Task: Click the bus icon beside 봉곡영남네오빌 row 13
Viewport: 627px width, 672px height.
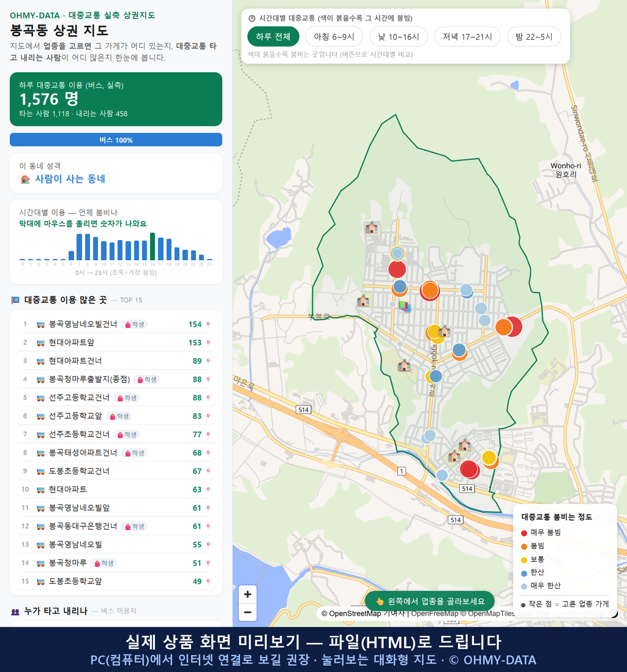Action: coord(41,545)
